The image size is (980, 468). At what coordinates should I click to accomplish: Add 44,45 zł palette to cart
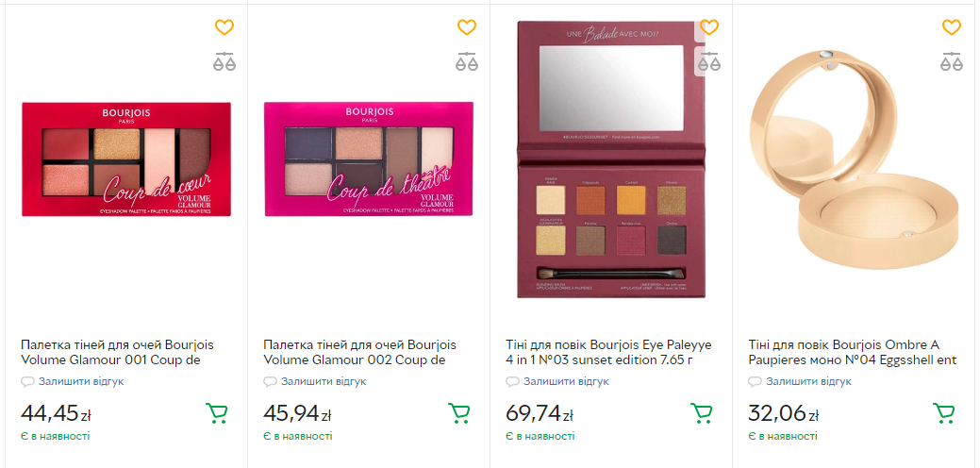[217, 413]
